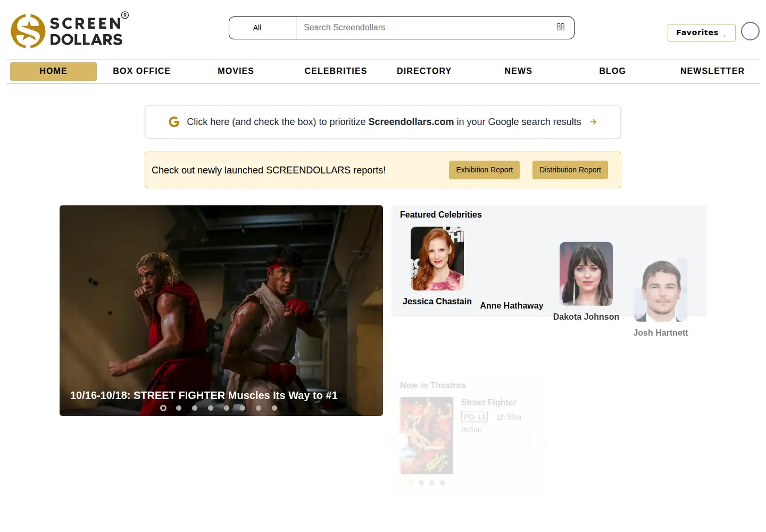Click the Anne Hathaway name link
Viewport: 766px width, 532px height.
(x=512, y=305)
